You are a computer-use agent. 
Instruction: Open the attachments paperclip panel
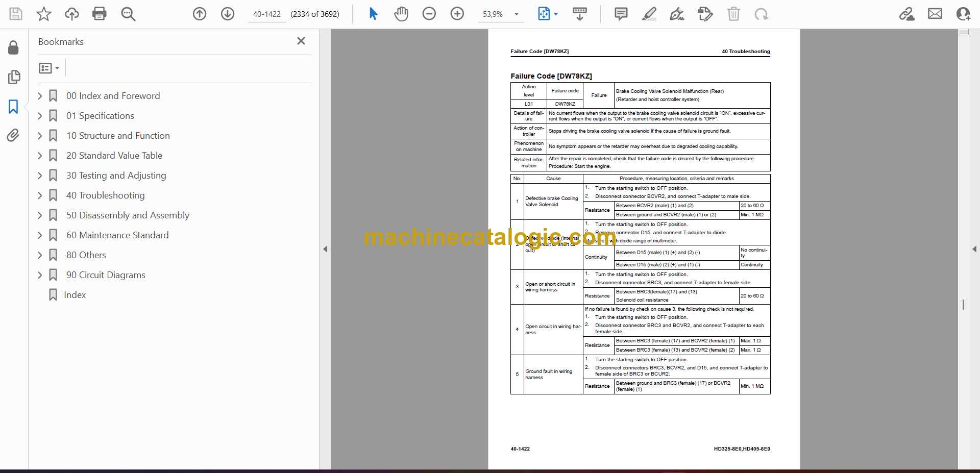click(x=13, y=135)
